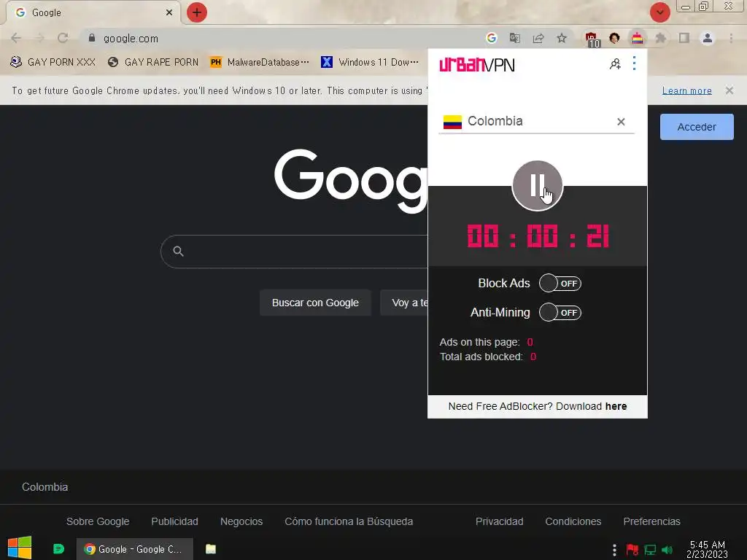This screenshot has height=560, width=747.
Task: Open the Chrome profile icon
Action: point(708,38)
